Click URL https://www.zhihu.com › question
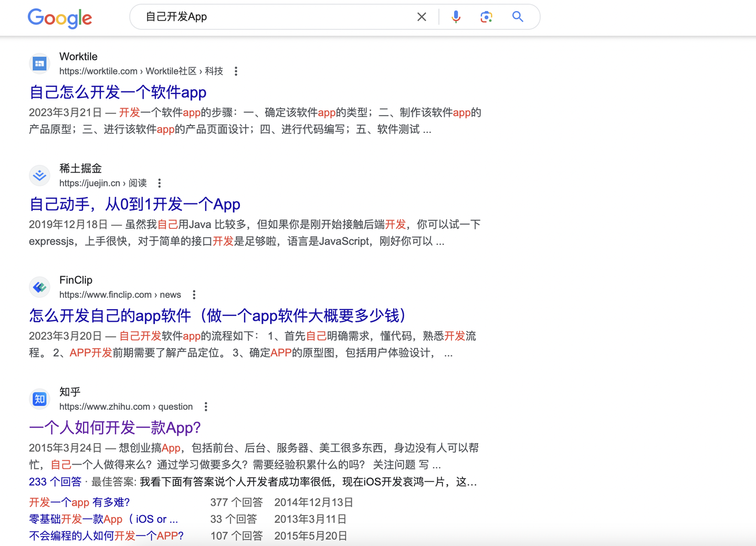Viewport: 756px width, 546px height. point(126,407)
